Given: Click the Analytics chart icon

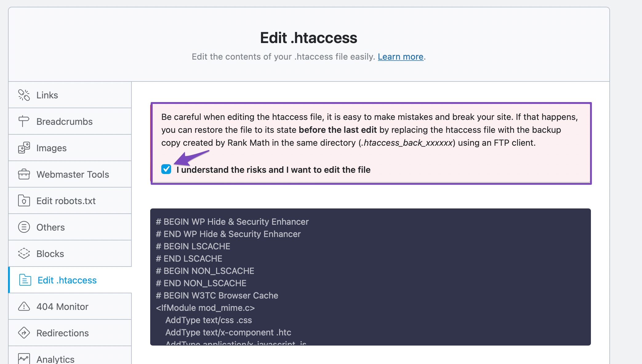Looking at the screenshot, I should [x=24, y=359].
